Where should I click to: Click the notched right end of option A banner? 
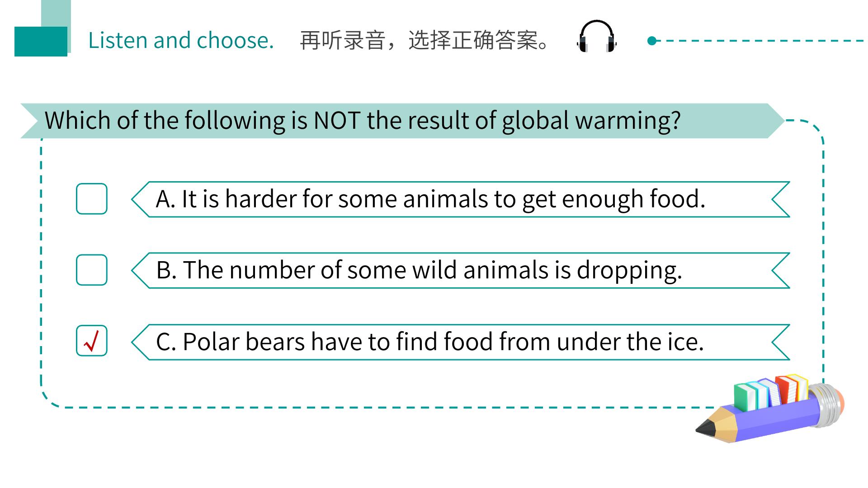click(x=781, y=199)
